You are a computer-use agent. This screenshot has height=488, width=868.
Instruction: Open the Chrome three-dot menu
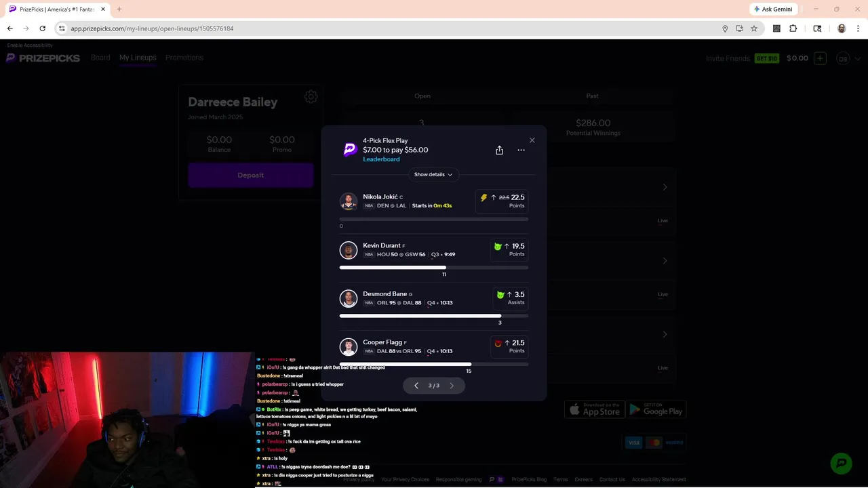(x=859, y=28)
